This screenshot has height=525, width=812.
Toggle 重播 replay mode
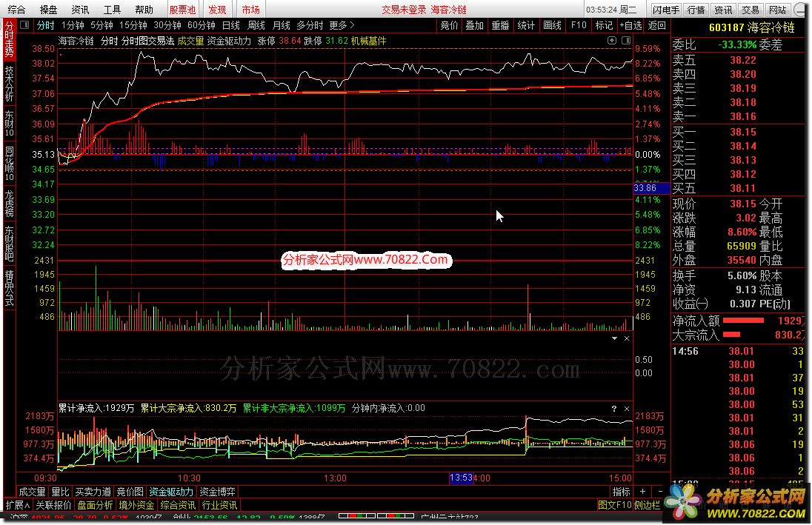click(500, 25)
